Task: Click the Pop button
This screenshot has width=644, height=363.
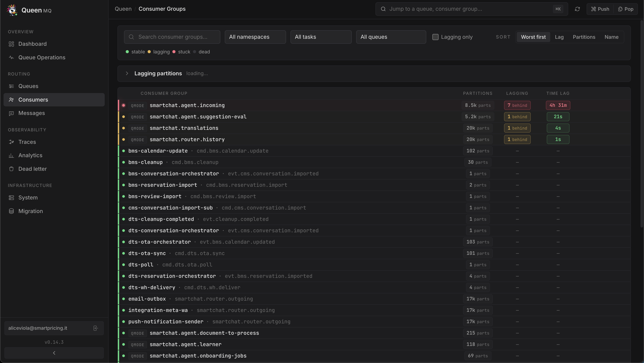Action: point(626,9)
